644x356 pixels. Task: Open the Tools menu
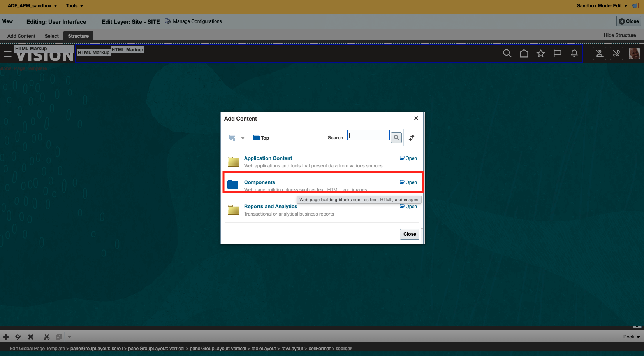click(74, 5)
